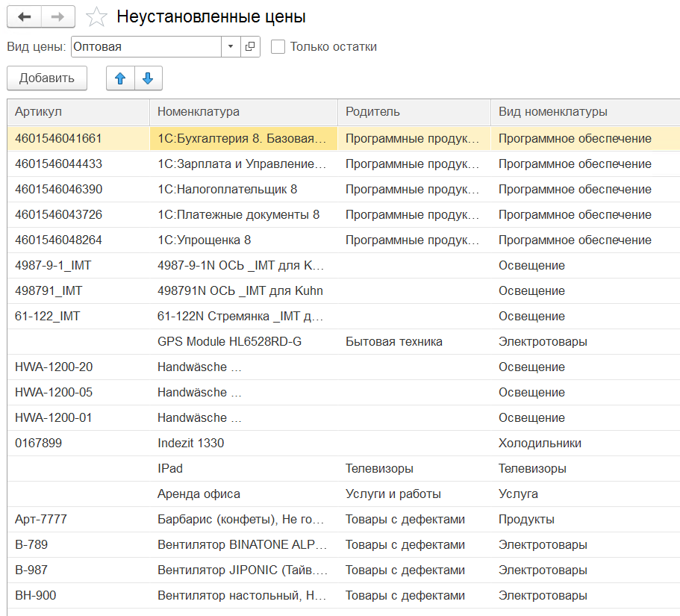Select article 4601546041661
This screenshot has height=616, width=680.
(x=78, y=138)
